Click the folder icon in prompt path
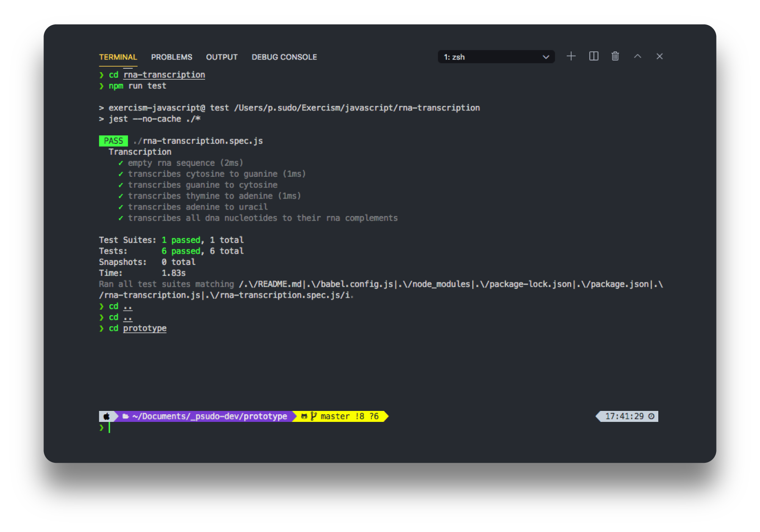Image resolution: width=760 pixels, height=532 pixels. coord(125,416)
